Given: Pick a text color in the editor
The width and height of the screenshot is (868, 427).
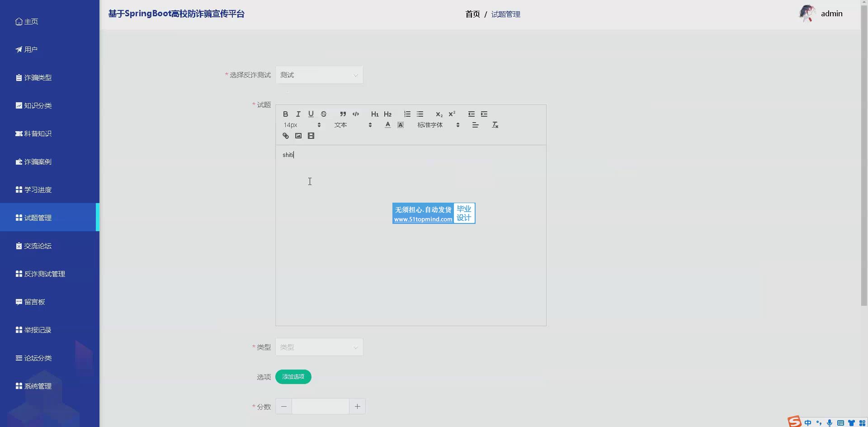Looking at the screenshot, I should [387, 125].
